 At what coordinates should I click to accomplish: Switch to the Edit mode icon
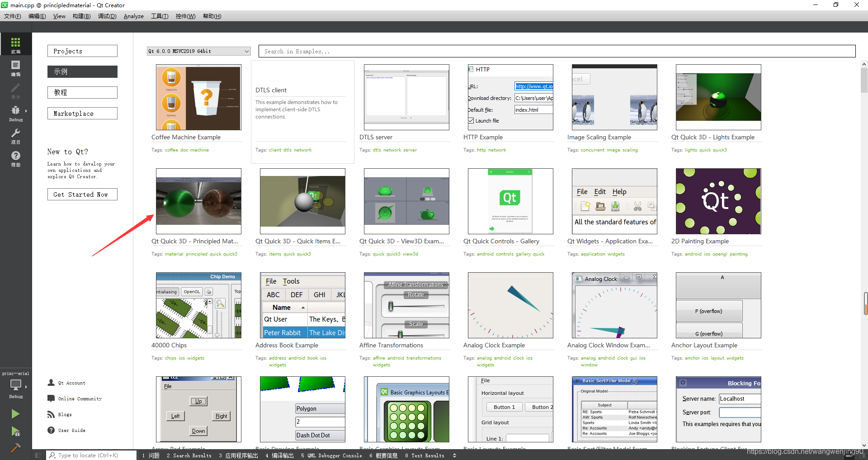point(15,66)
